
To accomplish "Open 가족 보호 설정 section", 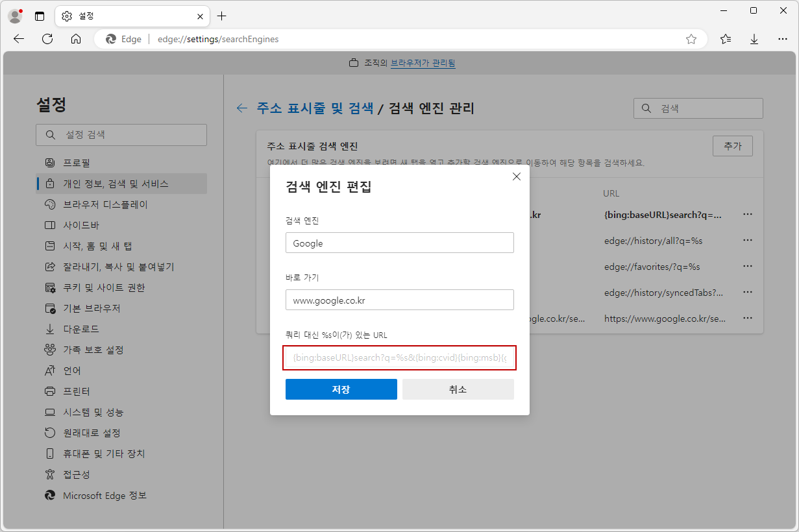I will 121,350.
